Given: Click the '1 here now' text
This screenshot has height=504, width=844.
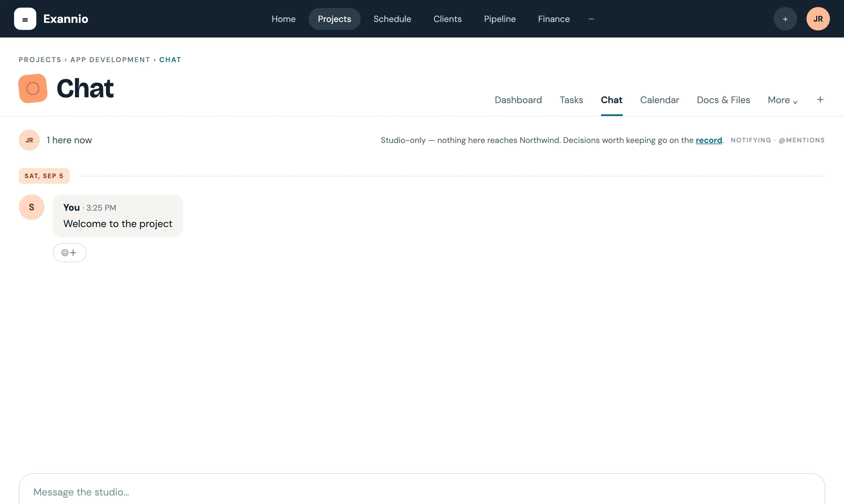Looking at the screenshot, I should [x=69, y=140].
